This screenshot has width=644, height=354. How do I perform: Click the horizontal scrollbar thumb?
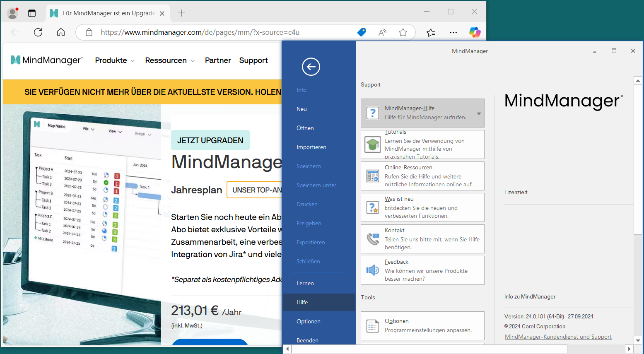[429, 349]
